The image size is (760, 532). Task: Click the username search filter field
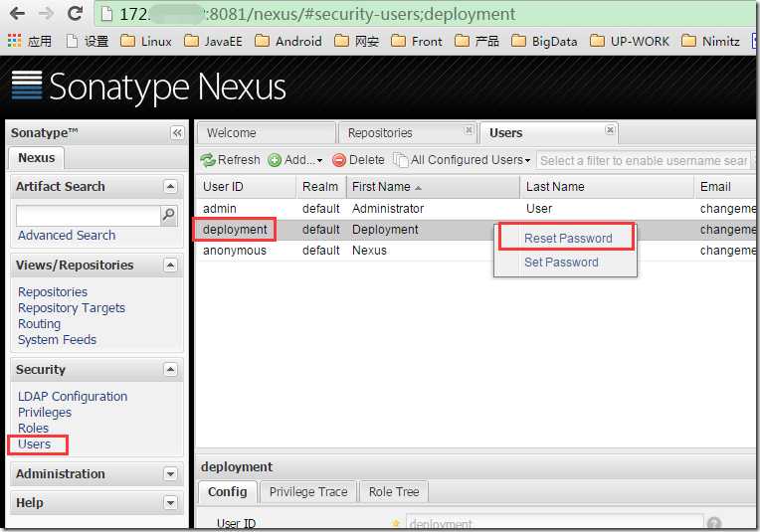(644, 160)
